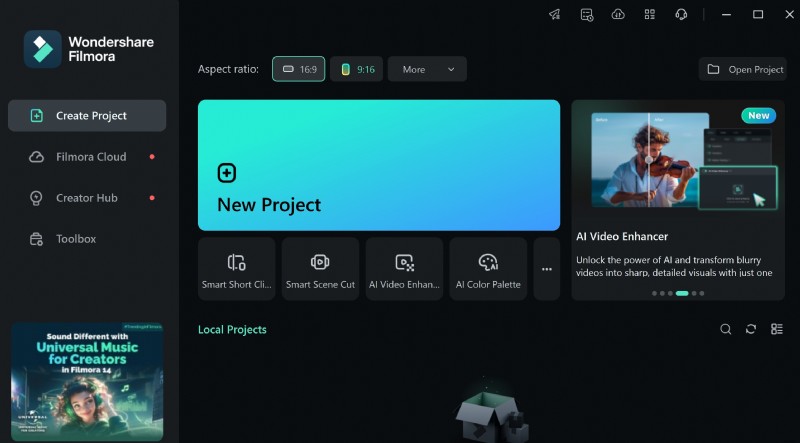This screenshot has height=443, width=800.
Task: Start a New Project
Action: (x=379, y=165)
